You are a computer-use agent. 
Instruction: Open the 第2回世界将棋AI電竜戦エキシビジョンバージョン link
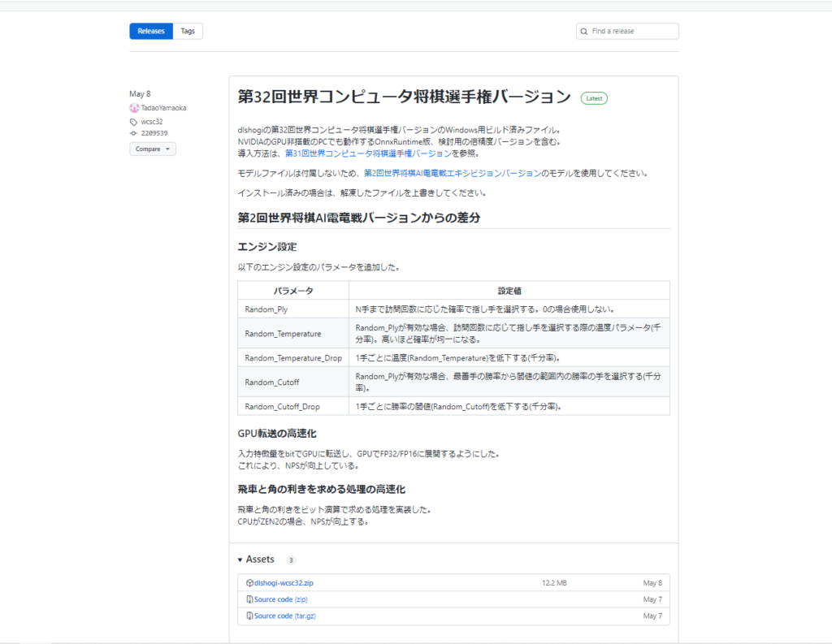coord(452,173)
